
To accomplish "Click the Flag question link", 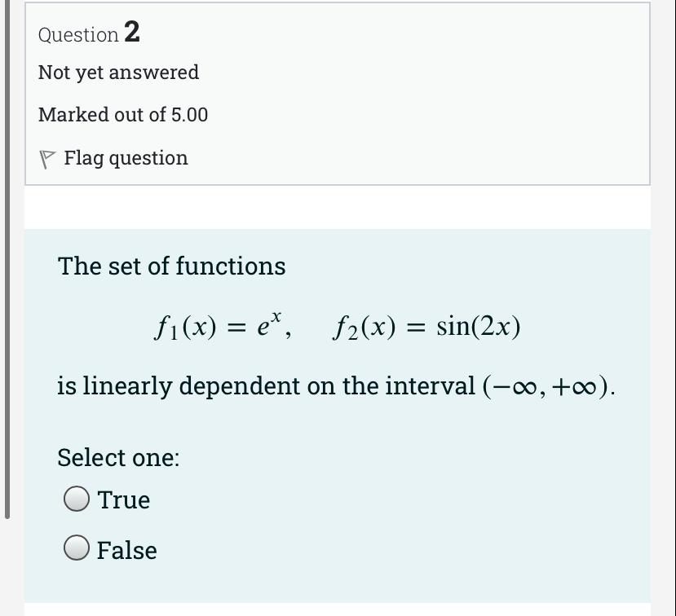I will [x=125, y=157].
